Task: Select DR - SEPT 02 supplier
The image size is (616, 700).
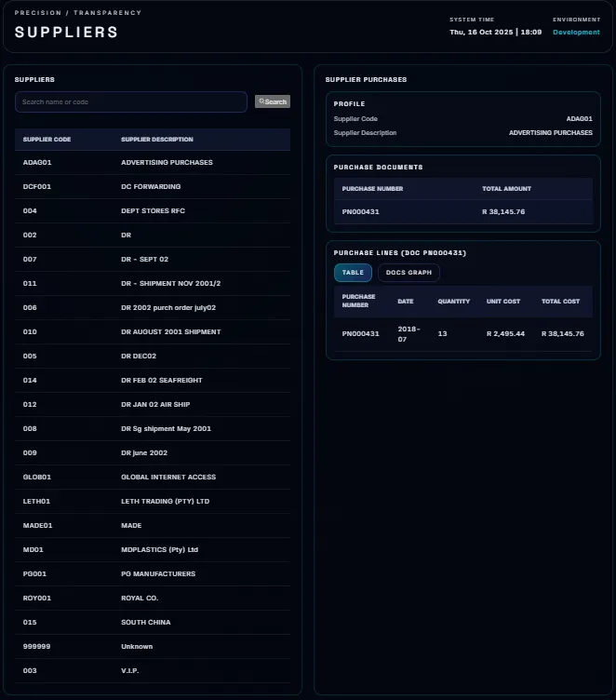Action: click(153, 260)
